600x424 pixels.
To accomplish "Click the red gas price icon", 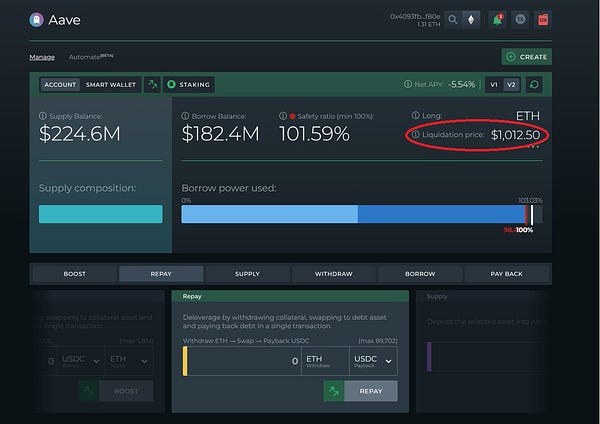I will pyautogui.click(x=543, y=20).
